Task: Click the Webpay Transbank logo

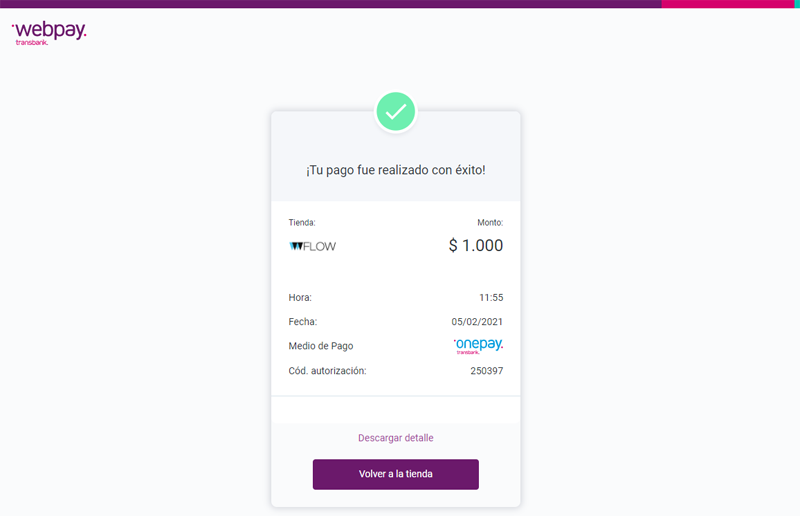Action: tap(49, 33)
